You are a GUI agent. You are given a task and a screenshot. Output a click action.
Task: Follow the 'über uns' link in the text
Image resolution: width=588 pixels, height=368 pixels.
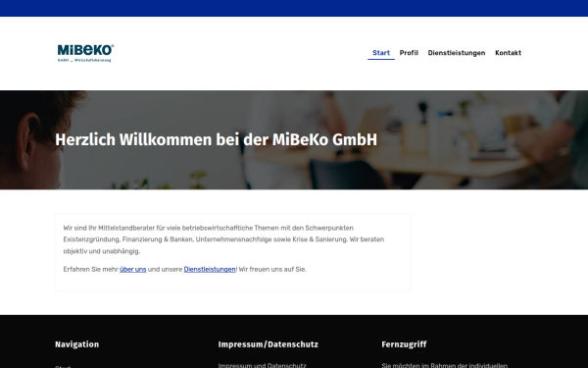pos(132,269)
